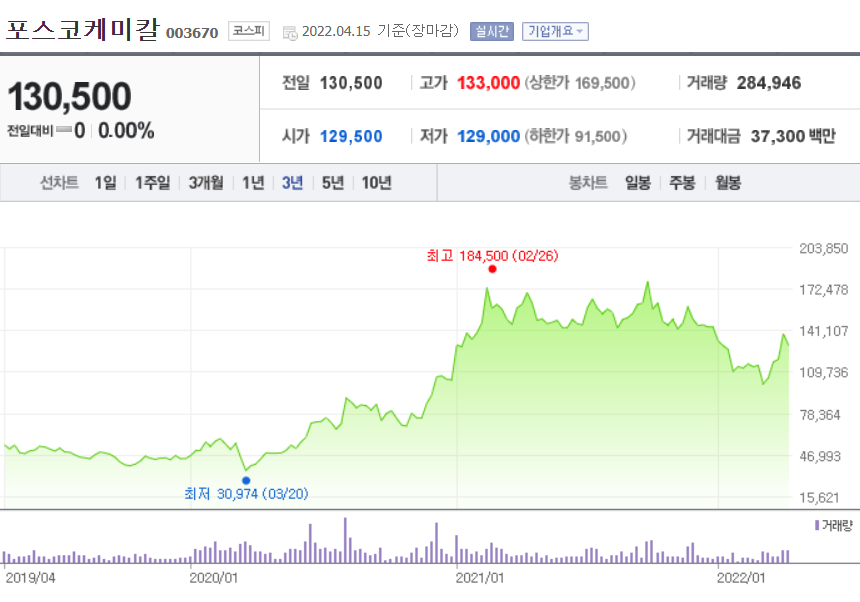The width and height of the screenshot is (860, 602).
Task: Click the 하한가 91,500 lower limit text
Action: click(x=575, y=136)
